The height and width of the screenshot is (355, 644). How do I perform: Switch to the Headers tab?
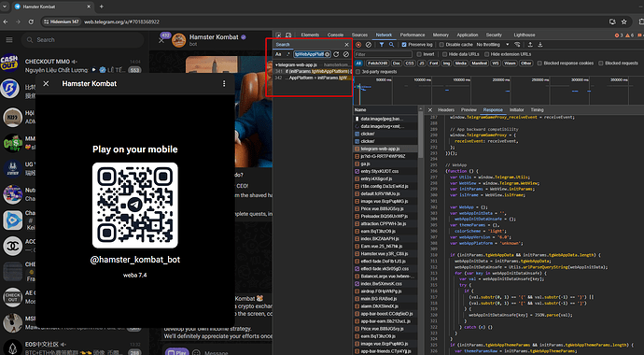446,109
